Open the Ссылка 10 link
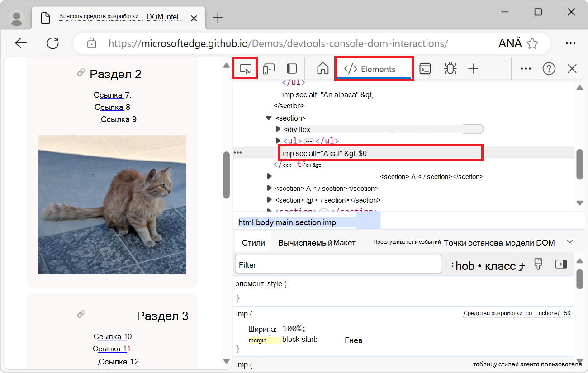This screenshot has width=588, height=373. point(113,336)
